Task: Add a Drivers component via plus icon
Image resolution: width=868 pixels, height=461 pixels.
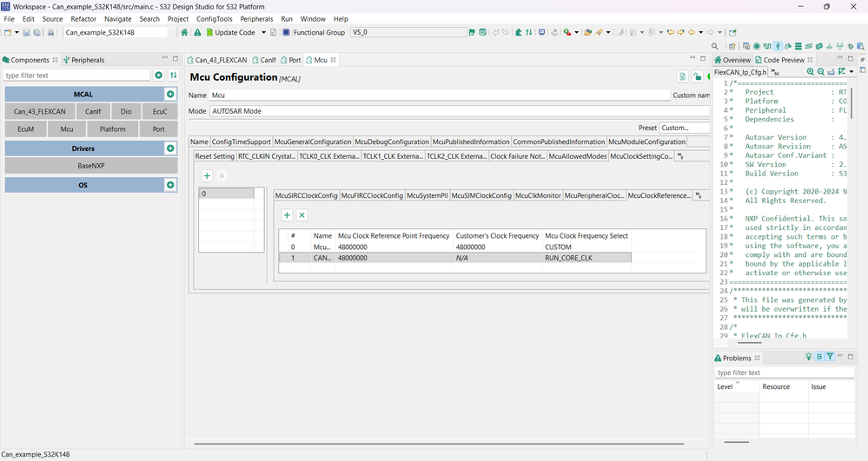Action: tap(170, 148)
